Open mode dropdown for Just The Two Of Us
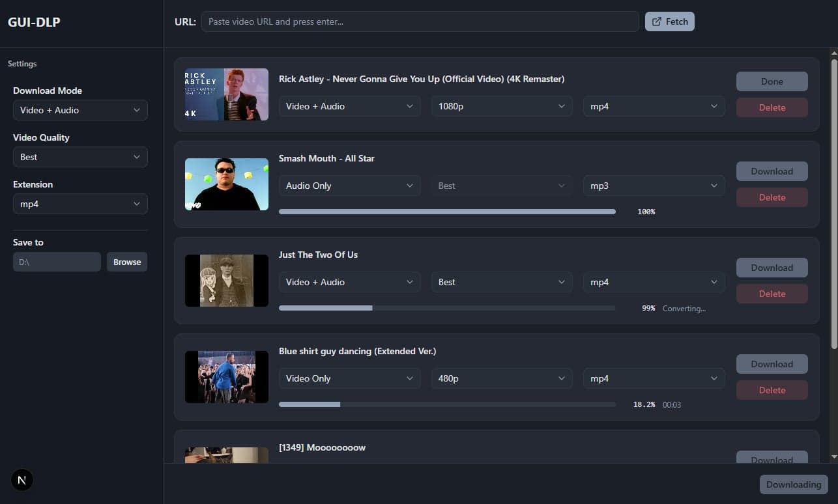838x504 pixels. coord(350,282)
